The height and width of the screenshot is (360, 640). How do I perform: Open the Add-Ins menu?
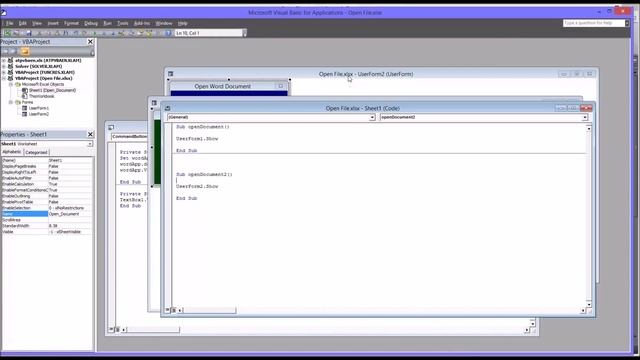click(x=142, y=23)
